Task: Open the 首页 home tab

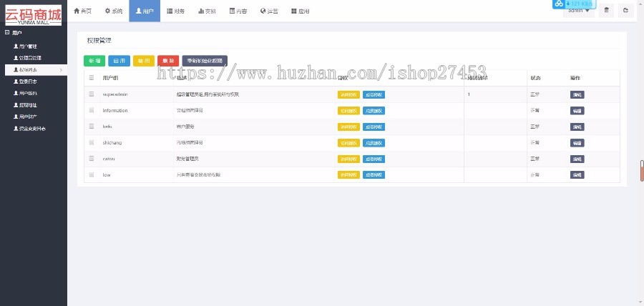Action: (x=82, y=11)
